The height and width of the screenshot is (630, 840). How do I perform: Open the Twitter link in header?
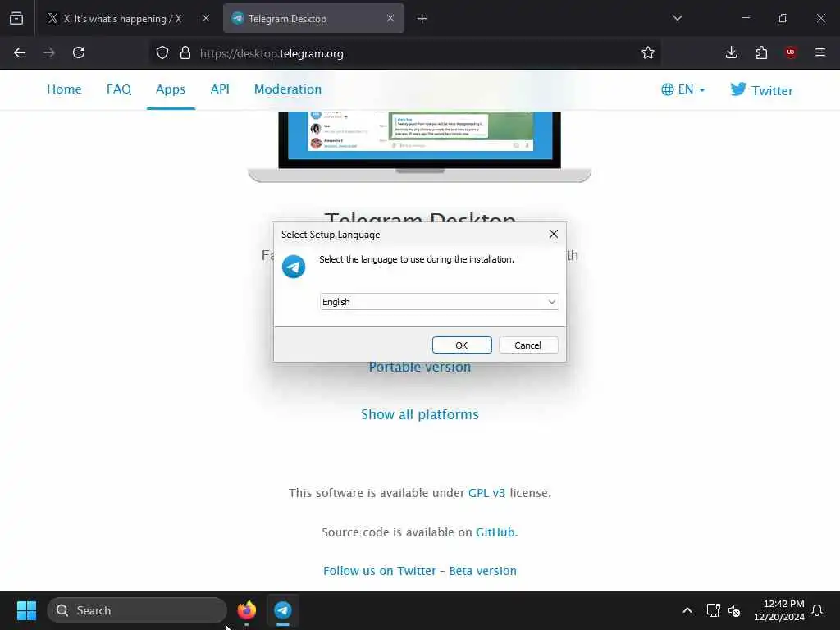[762, 90]
